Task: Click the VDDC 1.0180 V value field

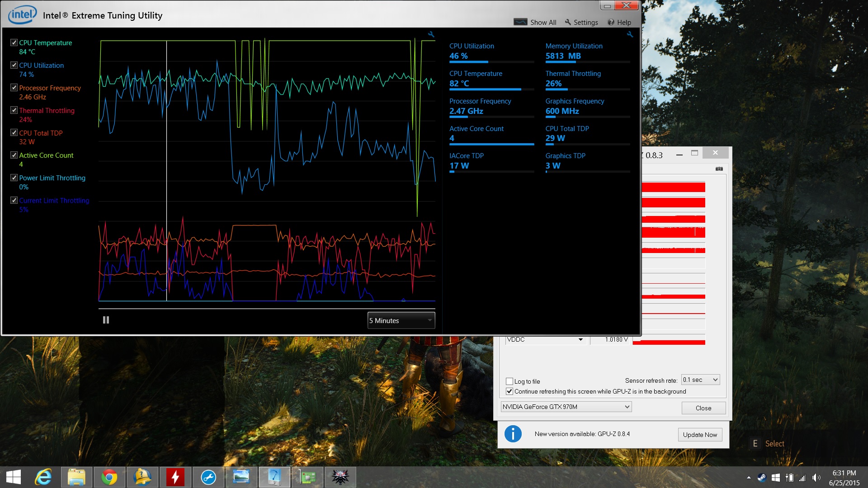Action: coord(611,340)
